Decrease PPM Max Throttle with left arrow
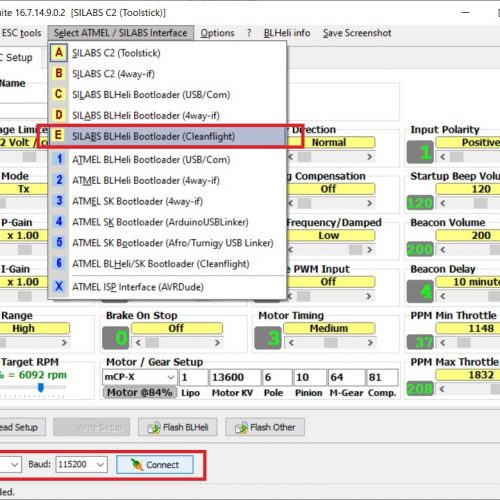The height and width of the screenshot is (500, 500). click(443, 389)
